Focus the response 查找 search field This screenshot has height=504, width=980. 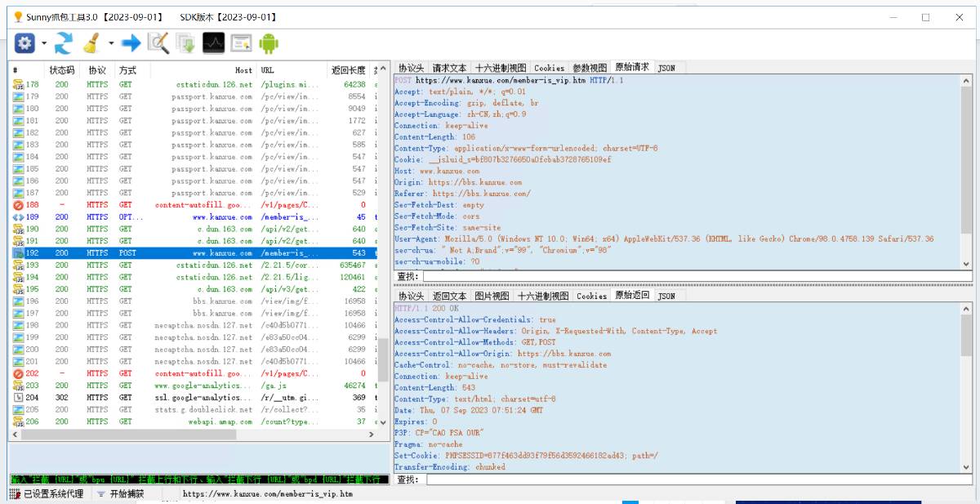click(698, 479)
